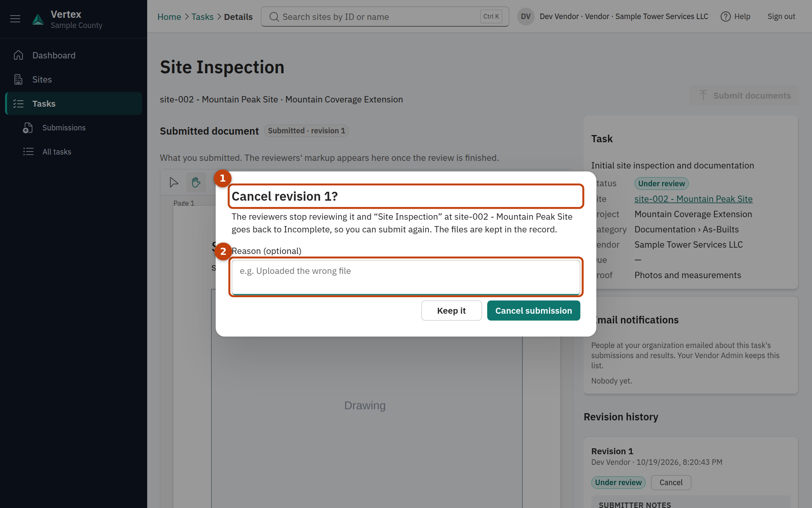Click 'Photos and measurements' proof value
This screenshot has height=508, width=812.
[688, 275]
